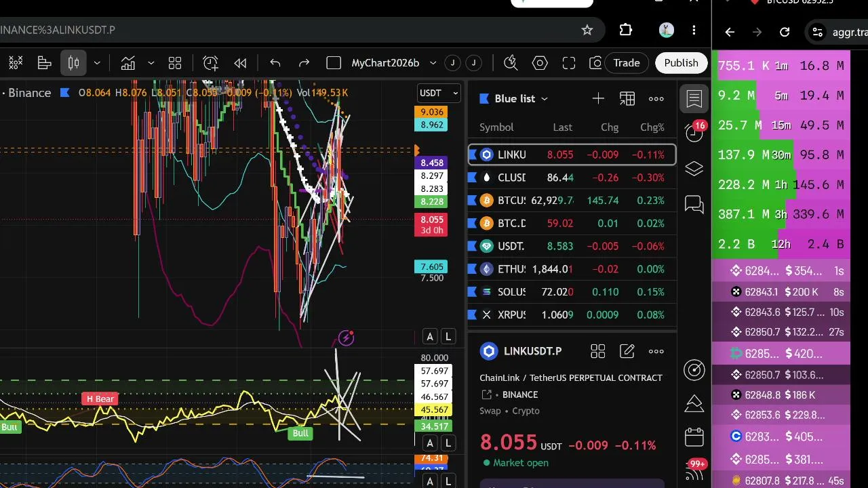Viewport: 868px width, 488px height.
Task: Toggle log scale L on RSI pane
Action: tap(448, 443)
